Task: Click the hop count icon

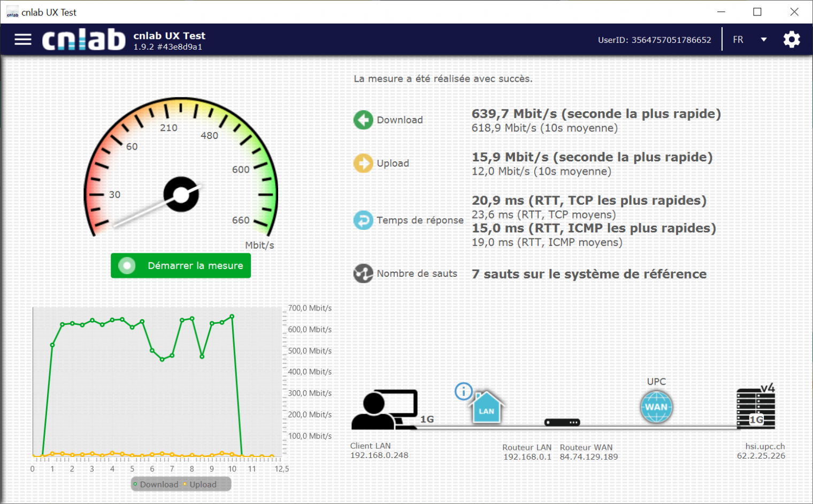Action: pos(363,274)
